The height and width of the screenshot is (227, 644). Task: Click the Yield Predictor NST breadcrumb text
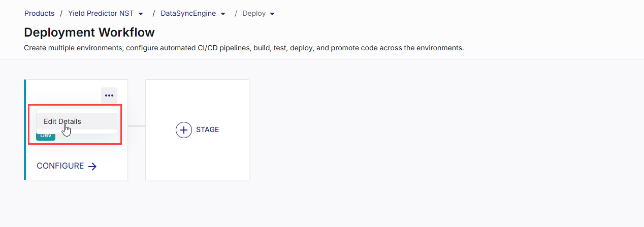(101, 13)
